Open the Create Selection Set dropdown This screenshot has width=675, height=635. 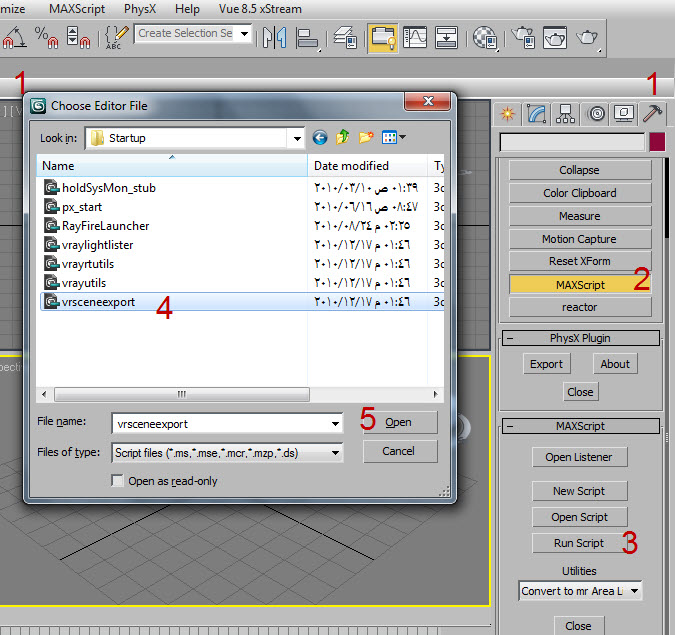coord(245,34)
